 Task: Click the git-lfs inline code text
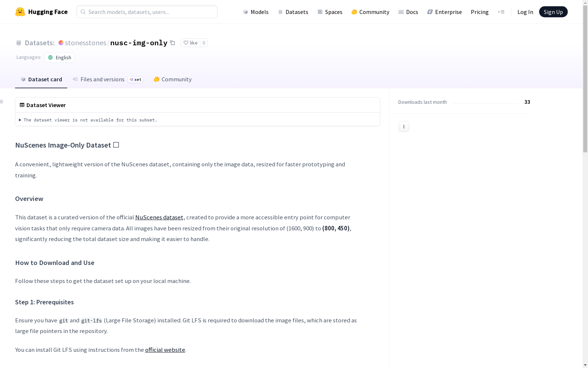pyautogui.click(x=92, y=321)
